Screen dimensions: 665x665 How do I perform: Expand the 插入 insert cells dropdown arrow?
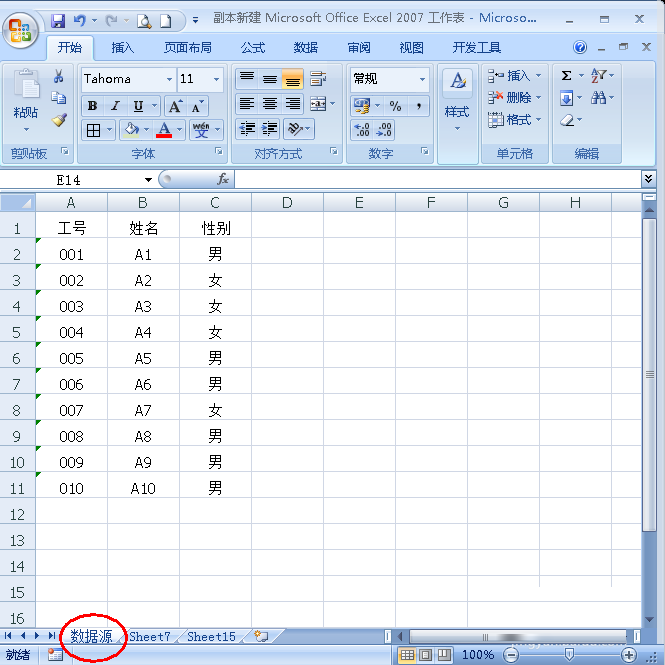pyautogui.click(x=539, y=75)
